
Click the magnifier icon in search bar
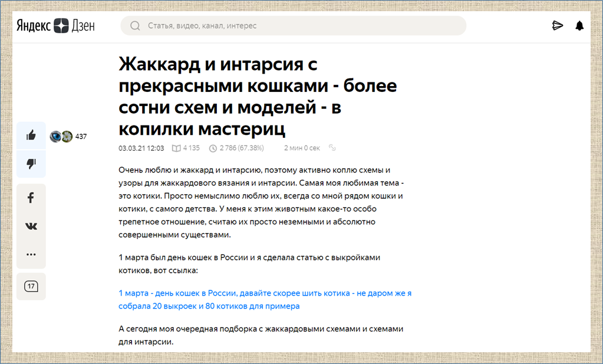135,26
